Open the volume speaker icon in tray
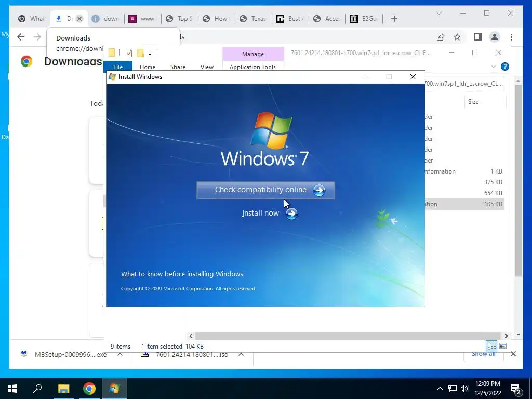 pyautogui.click(x=464, y=389)
